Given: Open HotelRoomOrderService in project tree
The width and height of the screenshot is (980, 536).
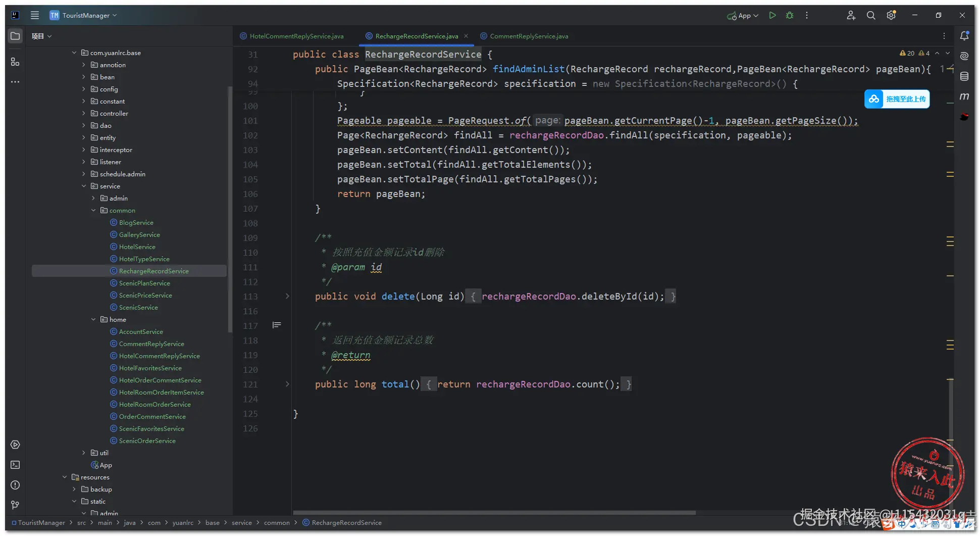Looking at the screenshot, I should pos(154,404).
